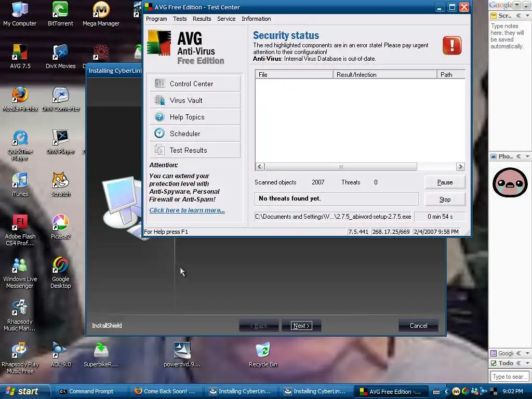Click the File column header
Screen dimensions: 532x399
pos(294,75)
